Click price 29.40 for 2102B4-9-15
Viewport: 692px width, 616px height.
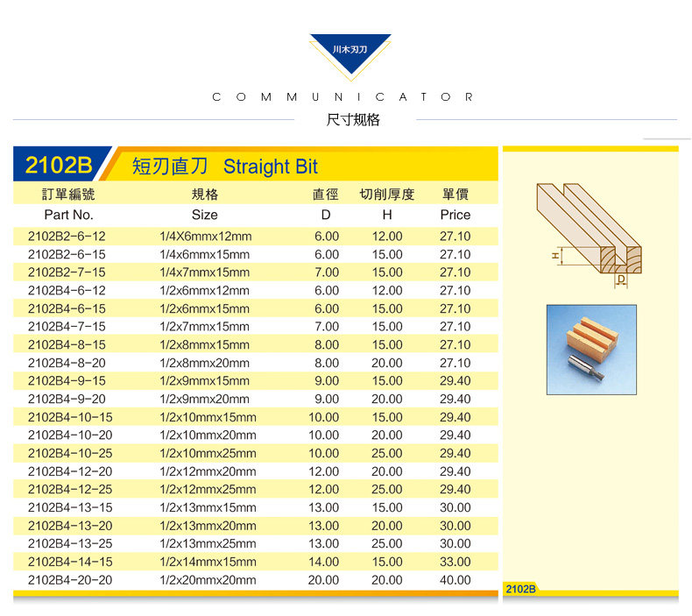(x=455, y=380)
